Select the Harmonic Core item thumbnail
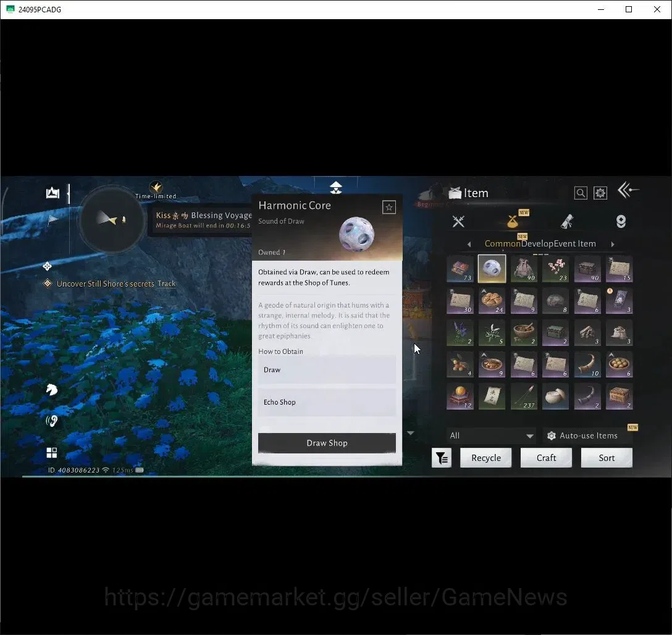This screenshot has width=672, height=635. (x=492, y=269)
